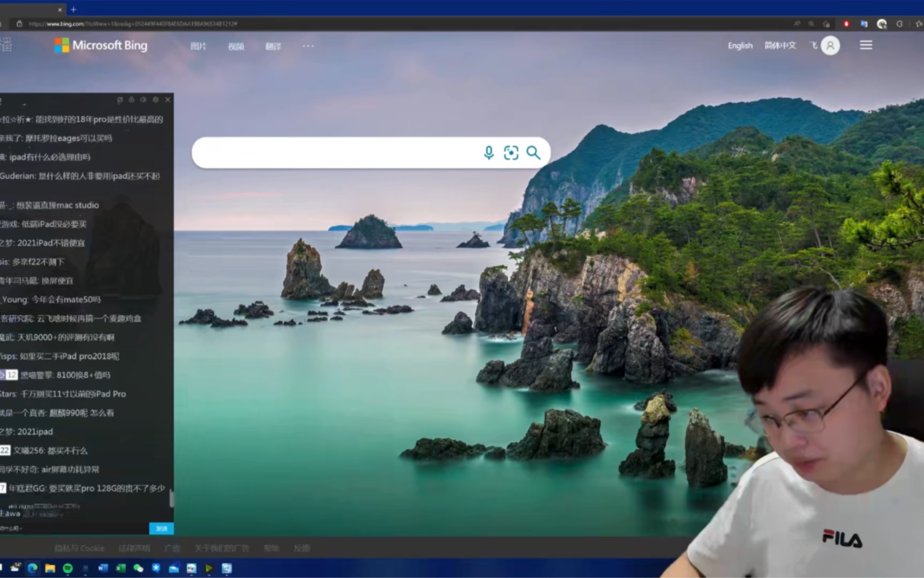The height and width of the screenshot is (578, 924).
Task: Open Excel from the taskbar
Action: [x=121, y=568]
